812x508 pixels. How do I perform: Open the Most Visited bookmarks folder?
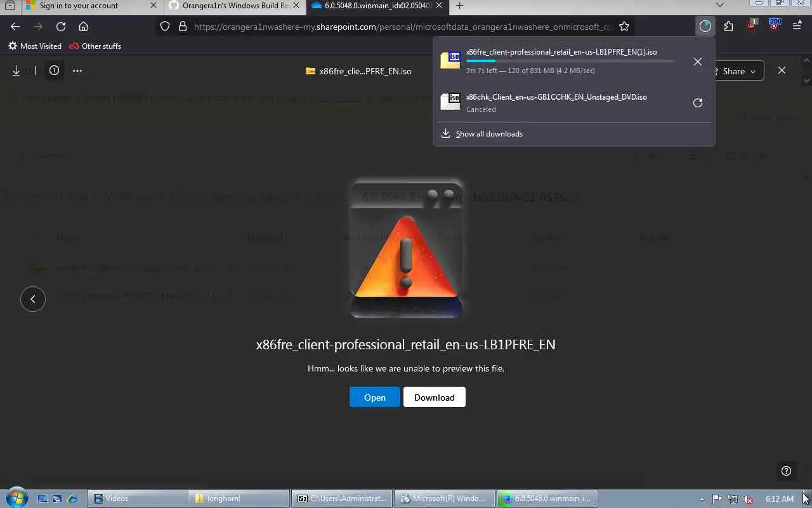(x=34, y=46)
